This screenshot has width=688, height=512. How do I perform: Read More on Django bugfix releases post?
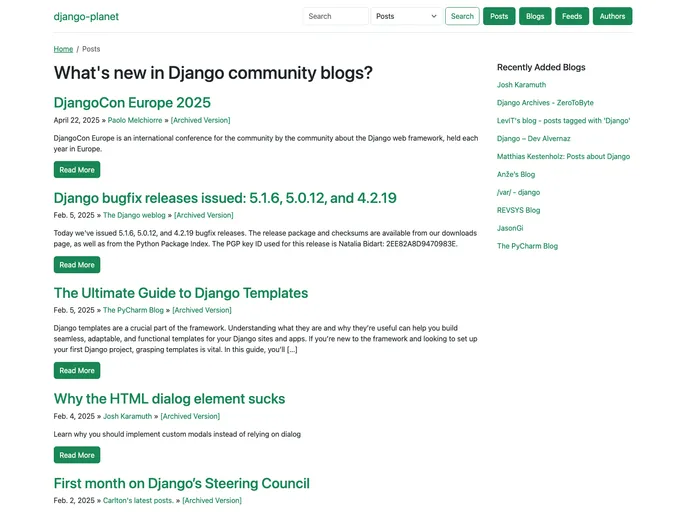(77, 265)
